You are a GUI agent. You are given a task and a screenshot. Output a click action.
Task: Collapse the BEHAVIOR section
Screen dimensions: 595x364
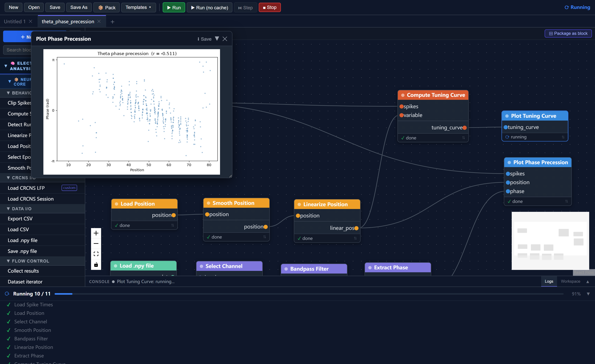pyautogui.click(x=42, y=93)
